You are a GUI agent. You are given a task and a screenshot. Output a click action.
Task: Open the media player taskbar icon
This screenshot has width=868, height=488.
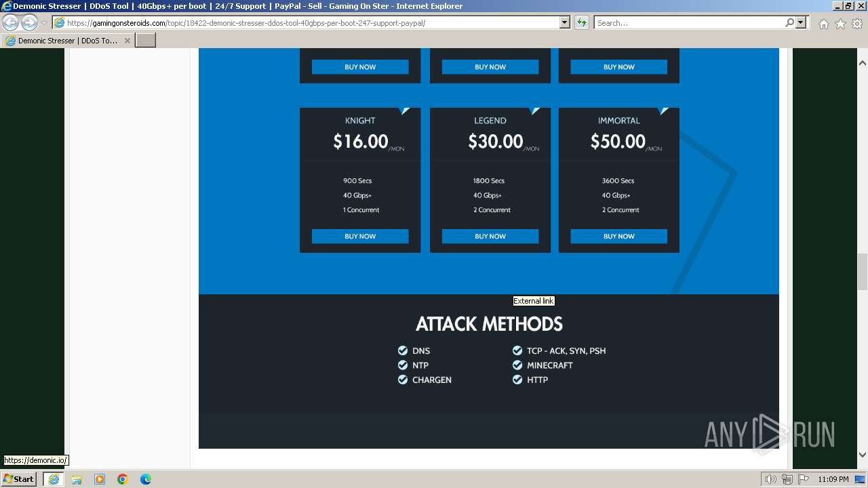(x=100, y=479)
